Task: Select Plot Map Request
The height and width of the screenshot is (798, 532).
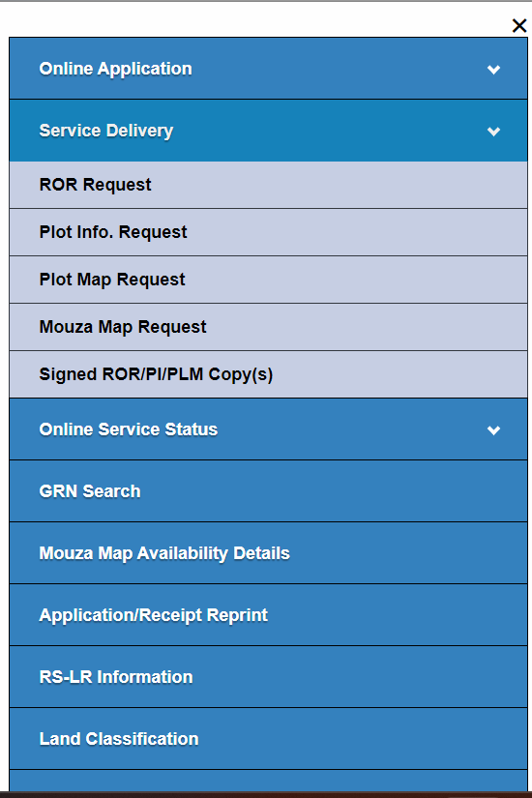Action: click(x=112, y=280)
